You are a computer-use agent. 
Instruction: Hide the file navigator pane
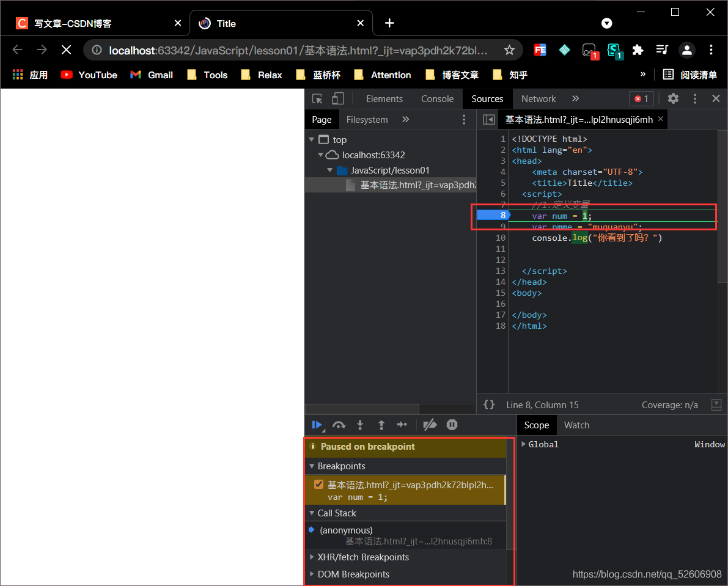coord(489,120)
